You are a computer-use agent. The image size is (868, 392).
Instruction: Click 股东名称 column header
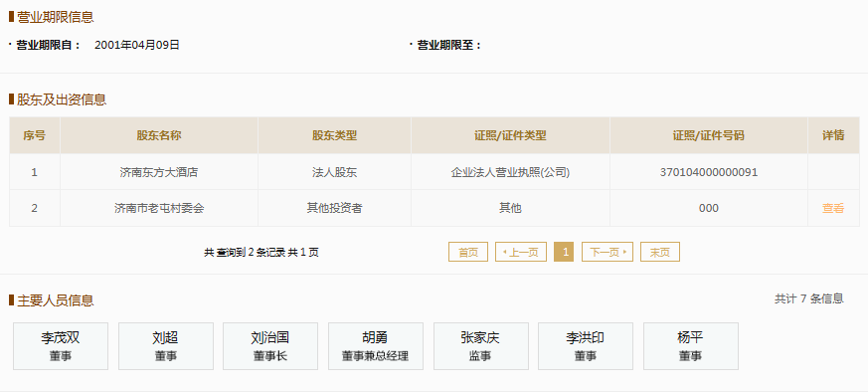(159, 135)
